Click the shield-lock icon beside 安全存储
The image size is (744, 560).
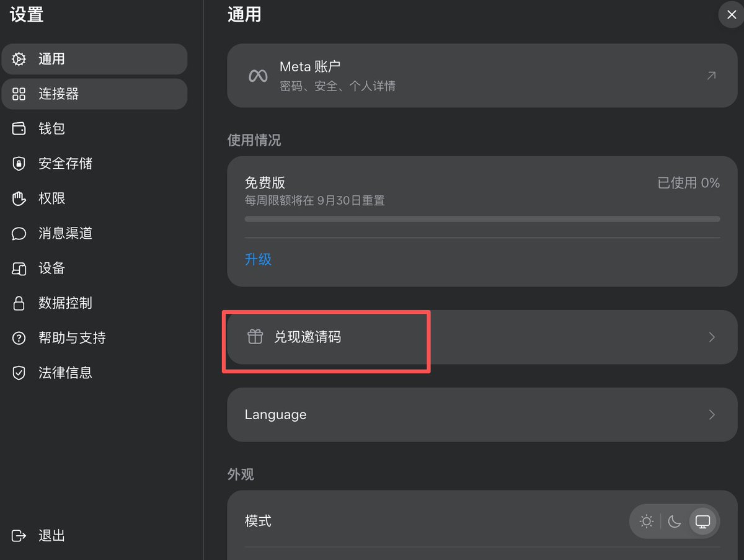pyautogui.click(x=19, y=164)
